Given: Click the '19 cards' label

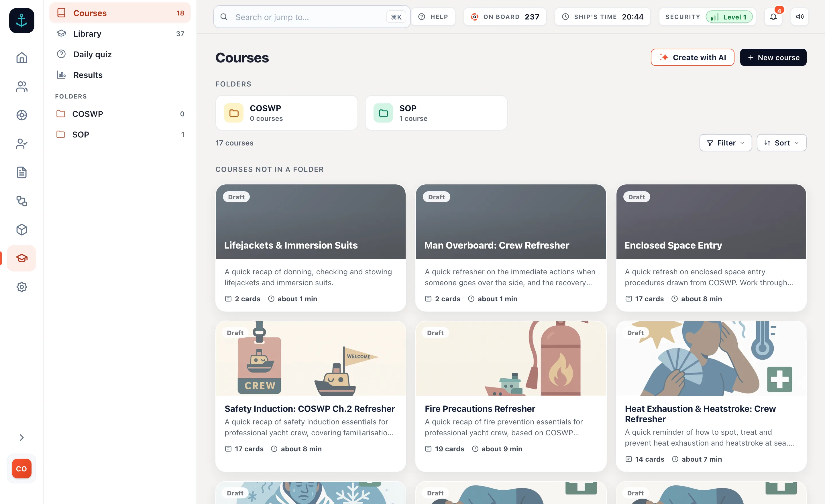Looking at the screenshot, I should pos(449,449).
